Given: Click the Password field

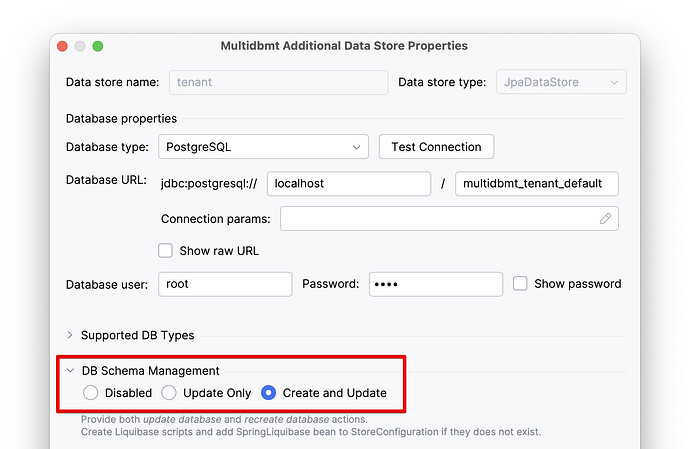Looking at the screenshot, I should 436,284.
